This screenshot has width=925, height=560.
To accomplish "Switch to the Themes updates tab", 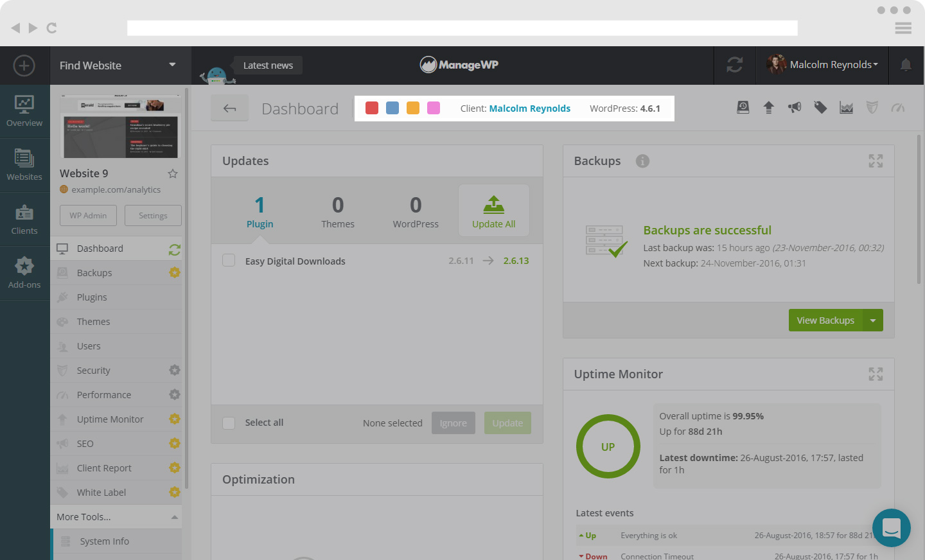I will (338, 212).
